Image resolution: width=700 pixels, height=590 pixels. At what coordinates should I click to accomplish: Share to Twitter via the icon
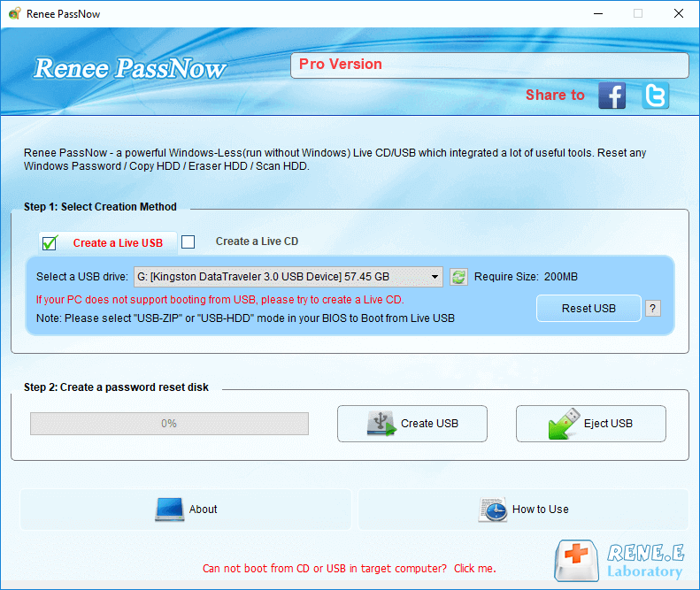pyautogui.click(x=656, y=95)
